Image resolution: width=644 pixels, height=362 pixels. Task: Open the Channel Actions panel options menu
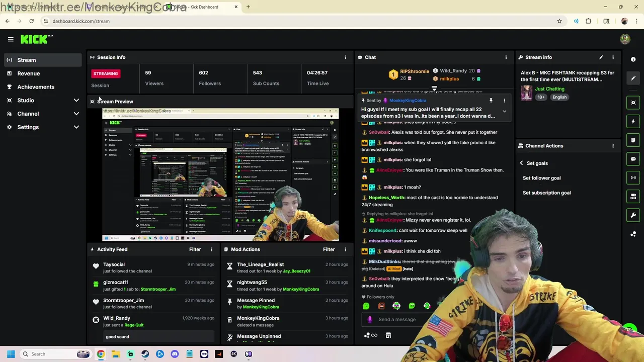coord(613,146)
